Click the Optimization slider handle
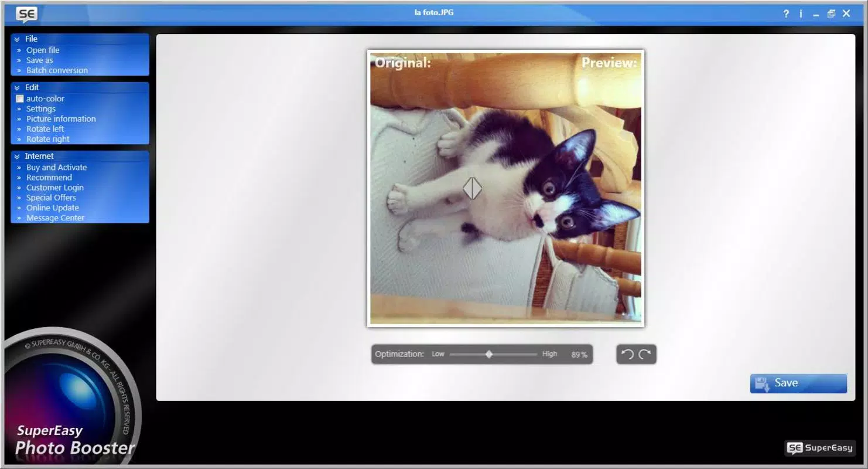The image size is (868, 469). coord(489,354)
